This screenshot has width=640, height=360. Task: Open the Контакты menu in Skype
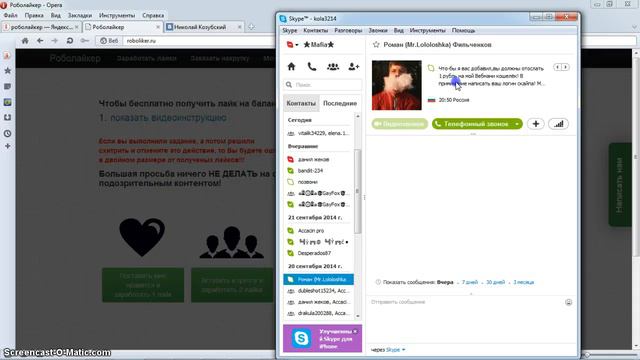point(316,31)
